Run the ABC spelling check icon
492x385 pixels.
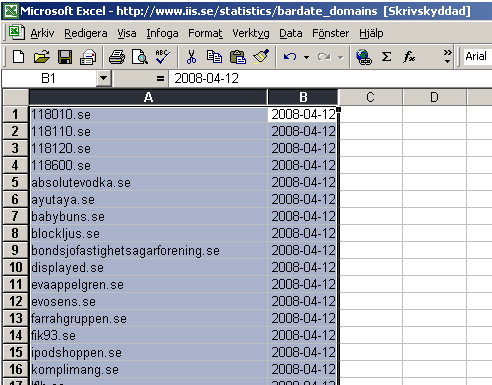[x=163, y=57]
